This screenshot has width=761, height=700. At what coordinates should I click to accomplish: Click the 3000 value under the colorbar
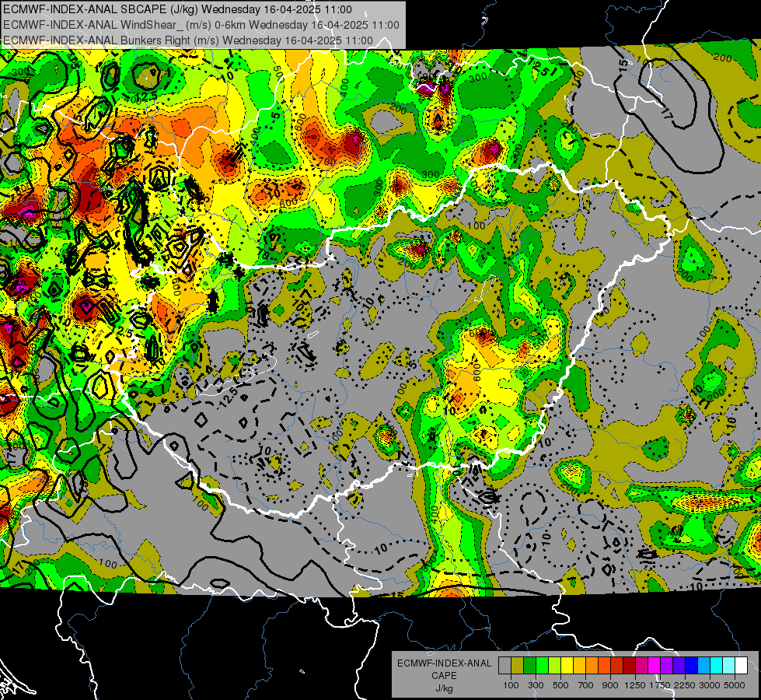[x=710, y=685]
